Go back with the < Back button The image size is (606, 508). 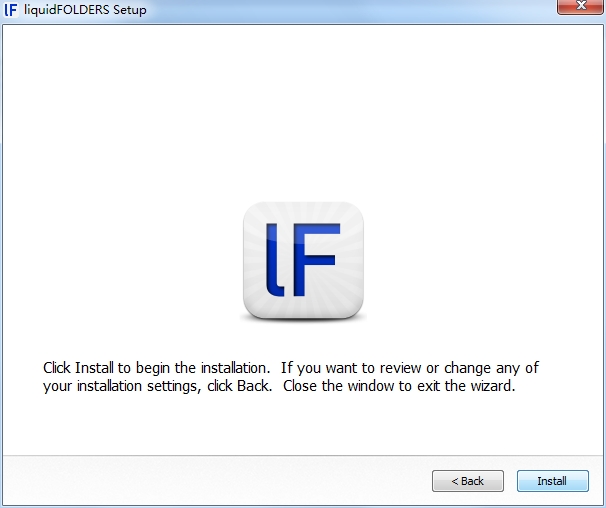468,481
